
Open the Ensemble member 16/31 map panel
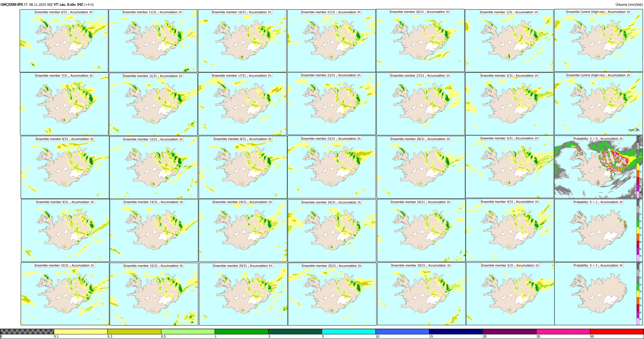coord(242,41)
